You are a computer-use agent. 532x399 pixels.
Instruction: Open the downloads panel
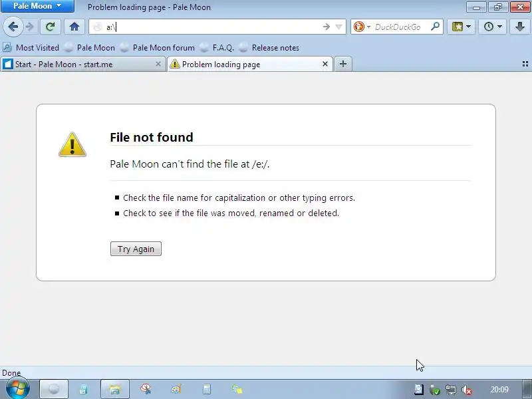coord(520,27)
